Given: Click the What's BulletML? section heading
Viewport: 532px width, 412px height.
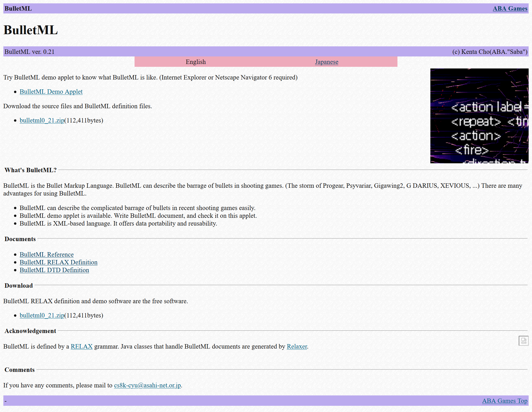Looking at the screenshot, I should tap(30, 170).
